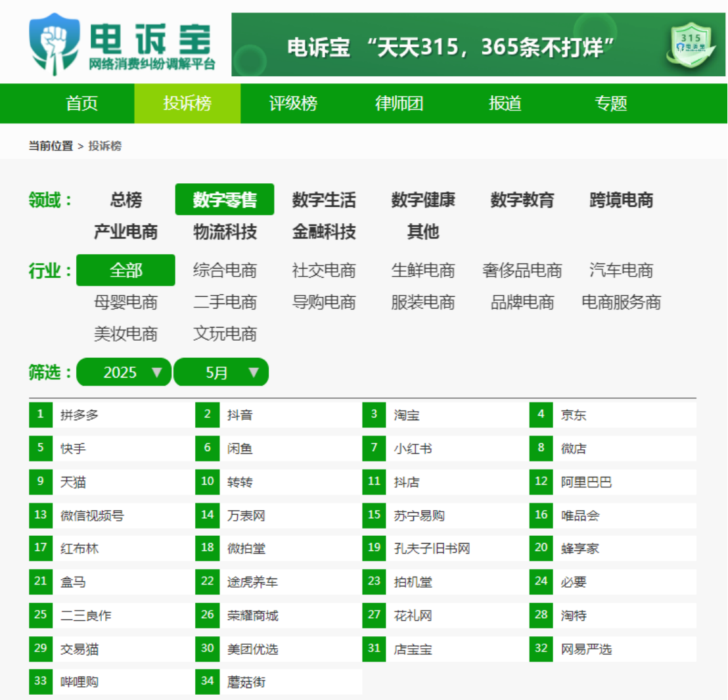The image size is (728, 700).
Task: Select the 数字零售 domain filter
Action: (x=225, y=200)
